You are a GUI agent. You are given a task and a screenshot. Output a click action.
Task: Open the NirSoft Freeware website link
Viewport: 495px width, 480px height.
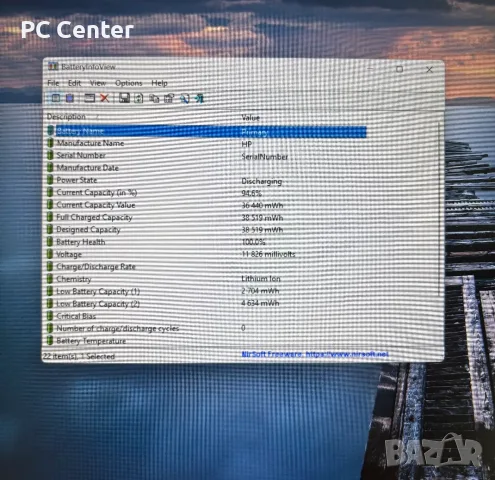pyautogui.click(x=315, y=354)
